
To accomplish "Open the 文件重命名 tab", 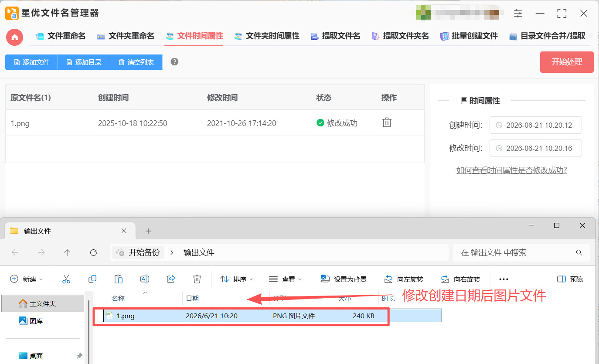I will pos(61,36).
